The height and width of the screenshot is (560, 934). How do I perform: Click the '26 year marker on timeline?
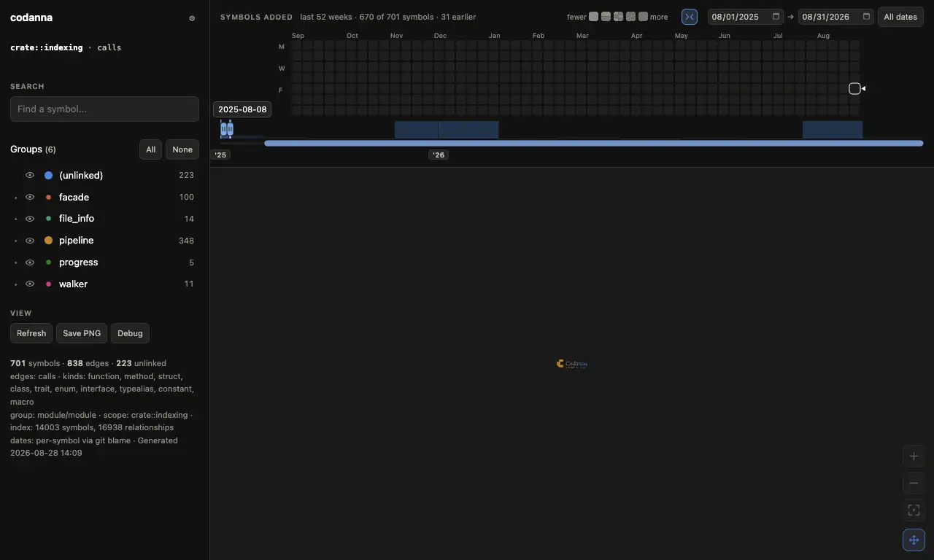pos(439,155)
